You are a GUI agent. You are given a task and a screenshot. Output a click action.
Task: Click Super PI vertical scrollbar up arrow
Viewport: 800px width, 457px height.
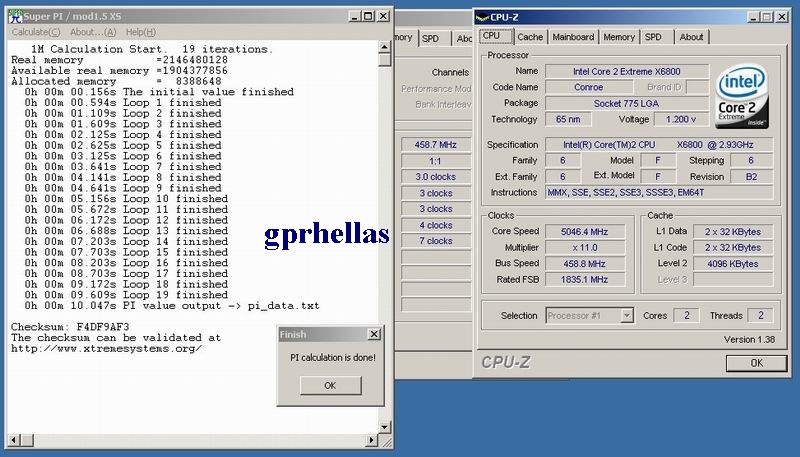(385, 47)
